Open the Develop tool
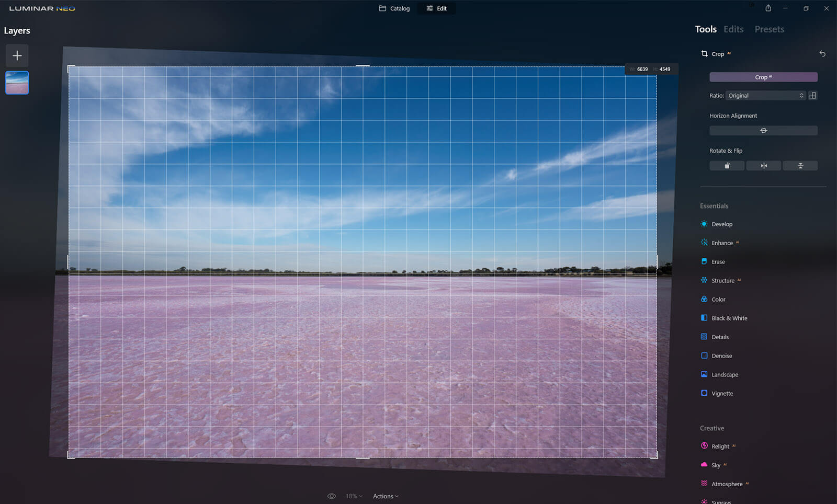Image resolution: width=837 pixels, height=504 pixels. 721,224
